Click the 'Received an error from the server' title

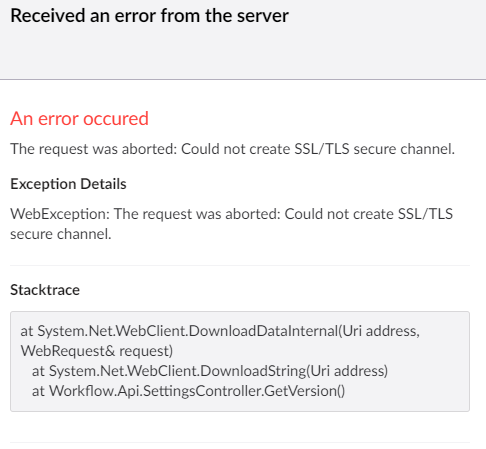[x=149, y=16]
